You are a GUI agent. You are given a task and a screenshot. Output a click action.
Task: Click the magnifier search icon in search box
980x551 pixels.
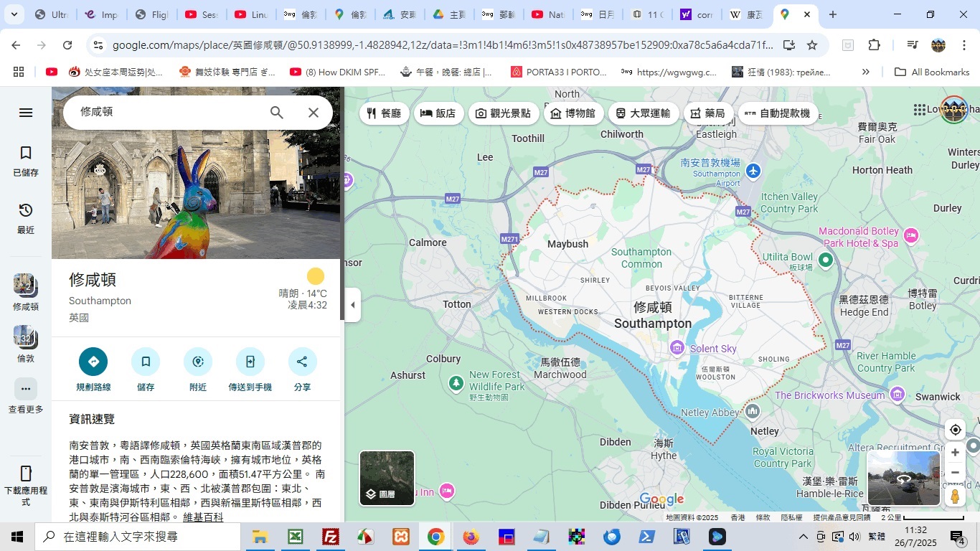277,113
